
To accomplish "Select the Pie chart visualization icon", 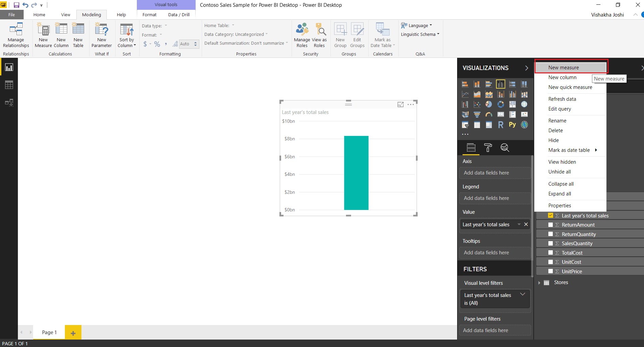I will coord(489,104).
